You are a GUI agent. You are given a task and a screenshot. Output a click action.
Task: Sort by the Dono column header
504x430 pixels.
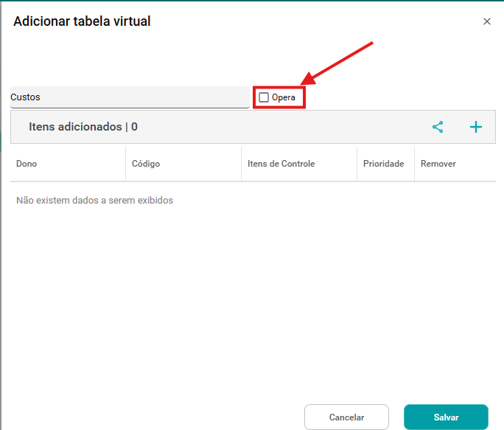pos(27,164)
